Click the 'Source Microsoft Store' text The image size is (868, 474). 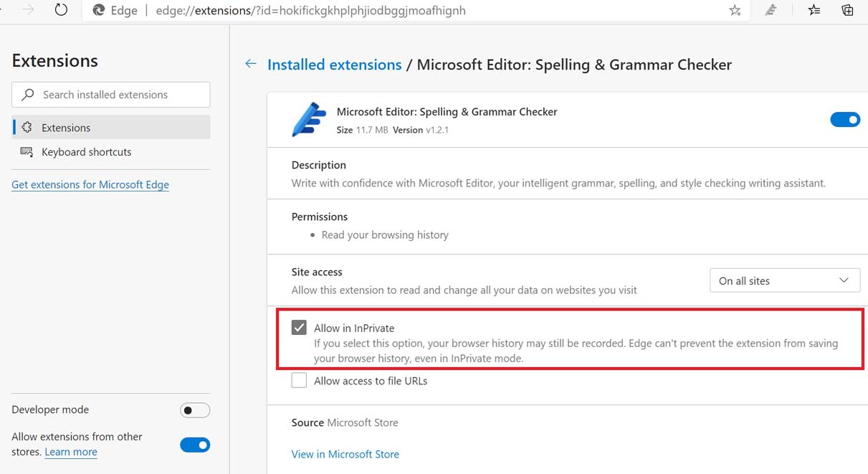(345, 422)
